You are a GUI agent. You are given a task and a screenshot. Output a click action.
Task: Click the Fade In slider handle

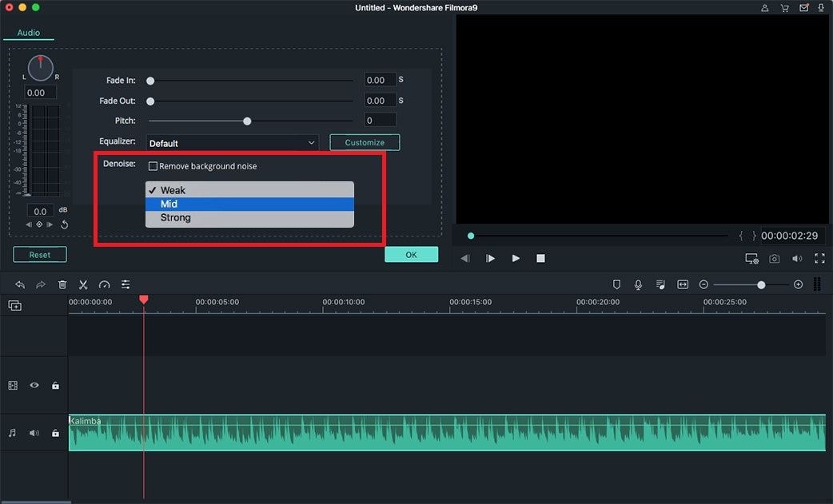[x=150, y=81]
